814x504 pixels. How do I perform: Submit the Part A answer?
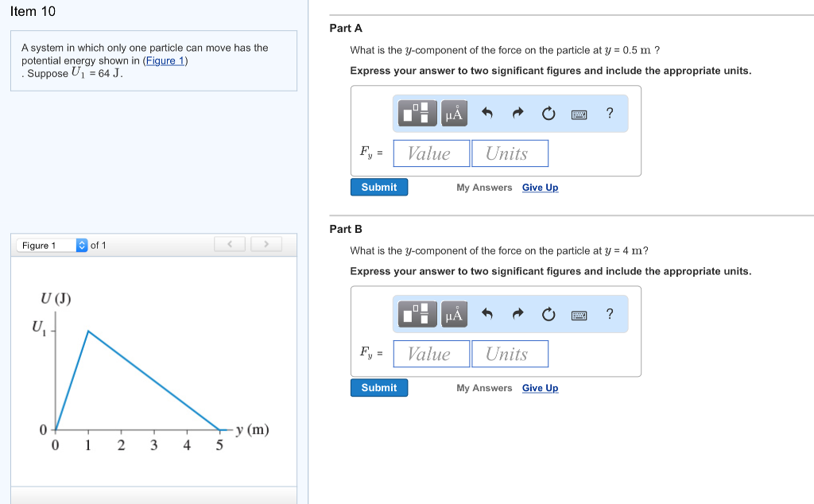379,187
